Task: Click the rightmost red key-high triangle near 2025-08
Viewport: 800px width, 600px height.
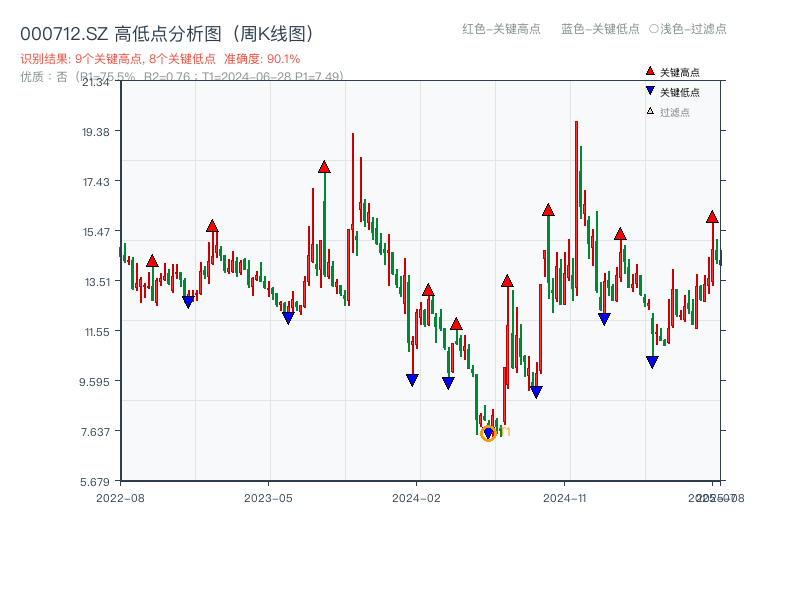Action: click(712, 217)
